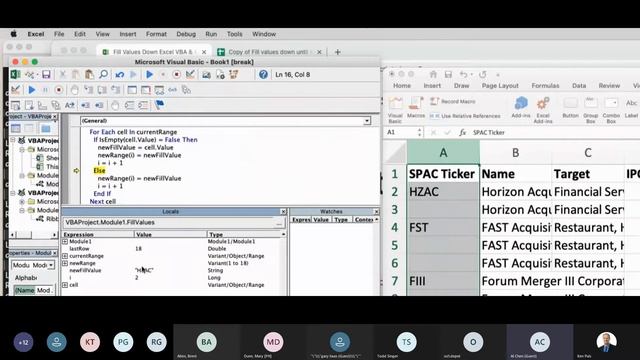Click the call stack ellipsis button in the Locals window
Viewport: 640px width, 360px height.
coord(279,223)
